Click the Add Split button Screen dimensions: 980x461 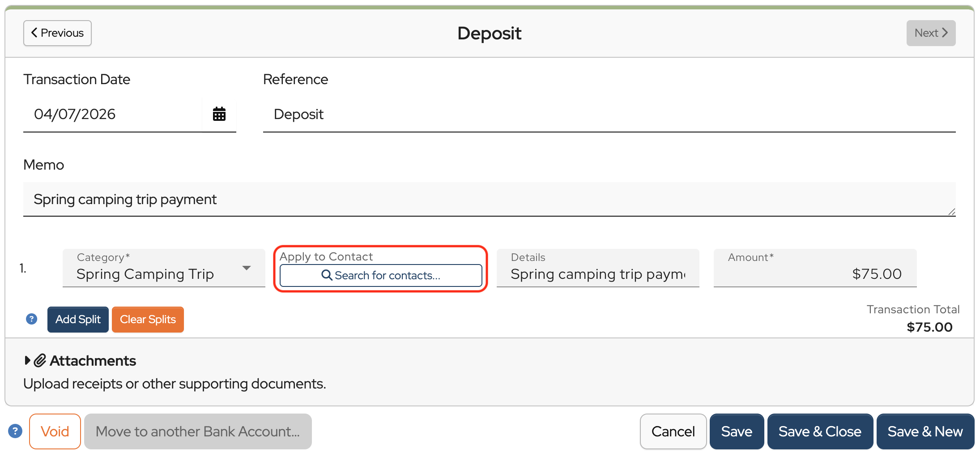pyautogui.click(x=78, y=320)
